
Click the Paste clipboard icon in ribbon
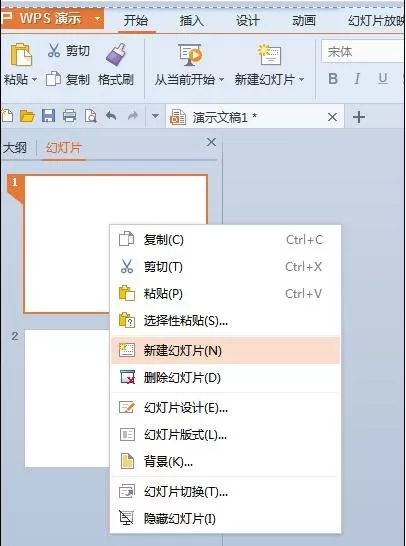tap(21, 54)
